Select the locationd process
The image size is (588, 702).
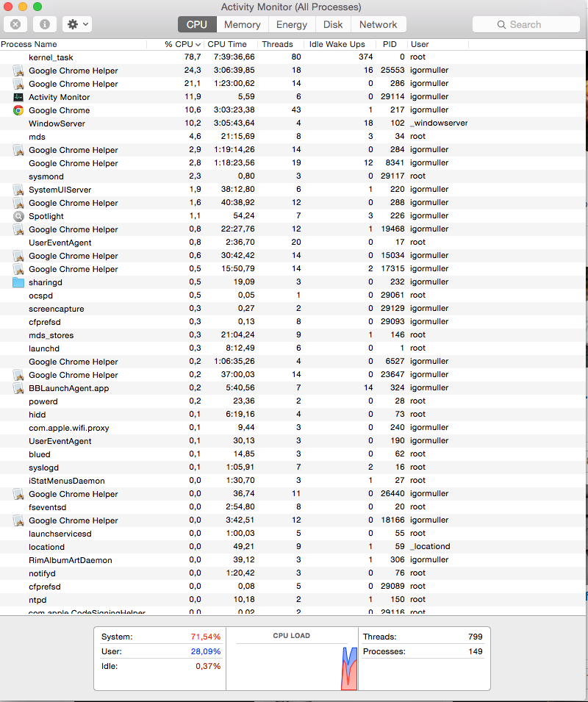(x=293, y=547)
